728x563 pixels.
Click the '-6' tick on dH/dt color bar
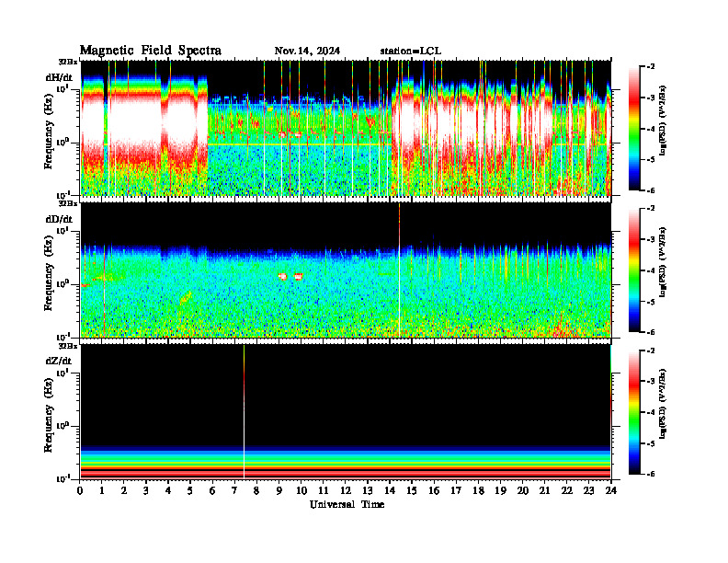click(x=652, y=190)
